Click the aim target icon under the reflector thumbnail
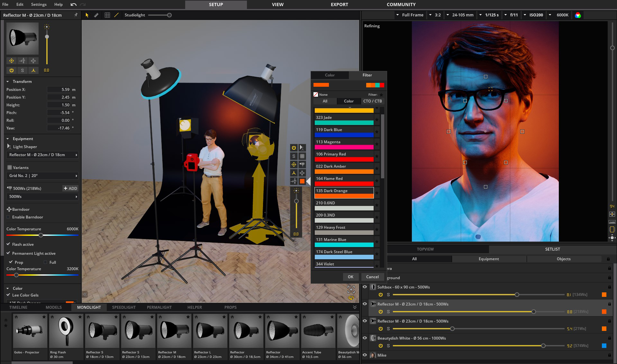This screenshot has height=364, width=617. click(12, 61)
